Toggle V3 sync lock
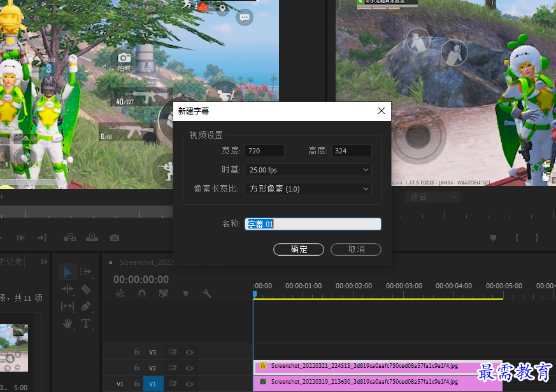The width and height of the screenshot is (556, 392). tap(173, 352)
